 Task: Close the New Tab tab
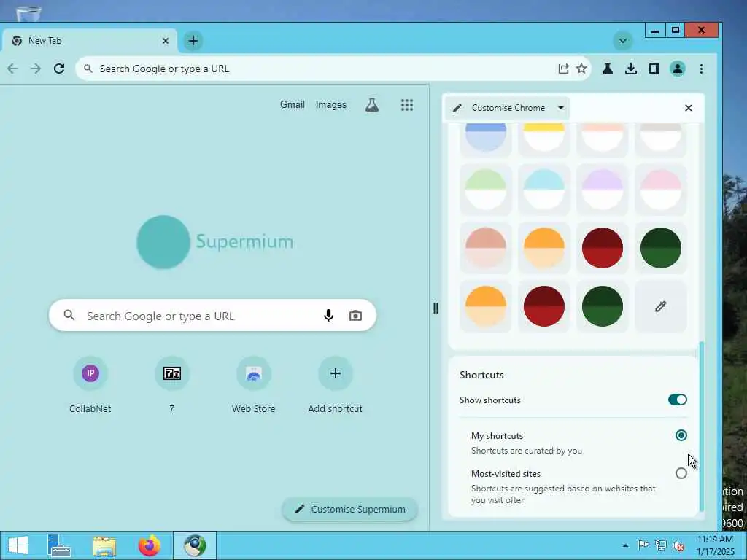(166, 41)
